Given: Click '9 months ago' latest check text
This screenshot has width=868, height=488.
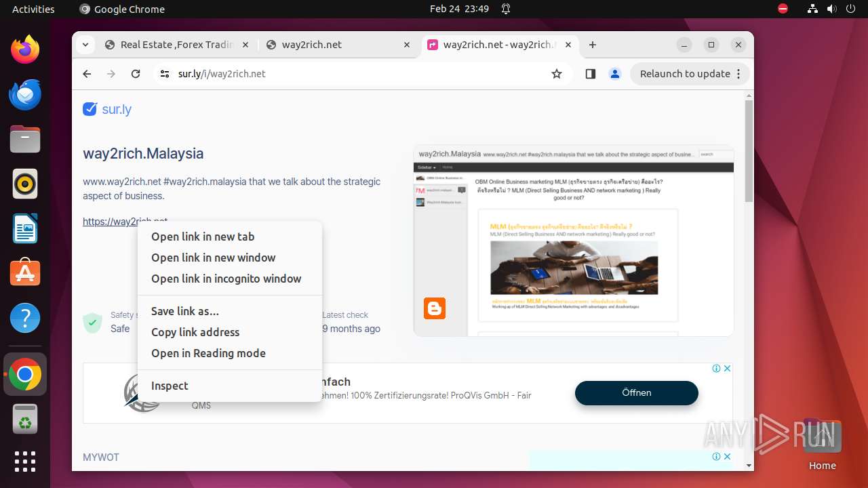Looking at the screenshot, I should (351, 329).
